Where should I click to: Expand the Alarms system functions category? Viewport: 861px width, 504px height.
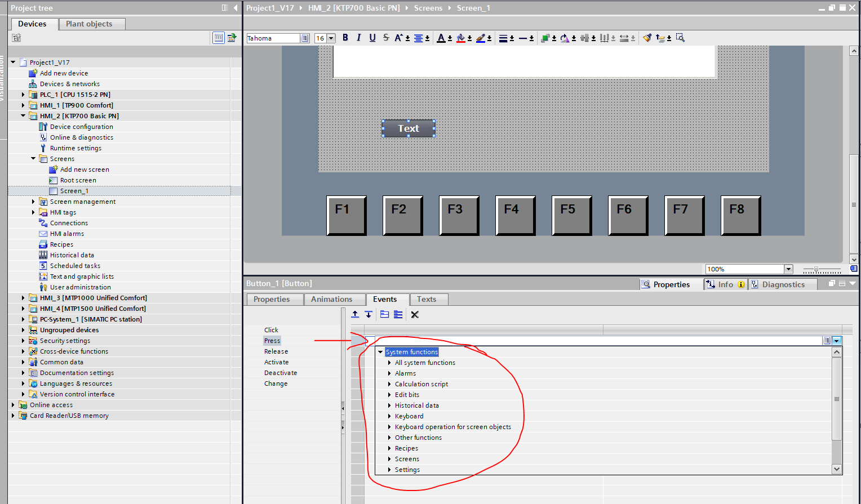[389, 373]
